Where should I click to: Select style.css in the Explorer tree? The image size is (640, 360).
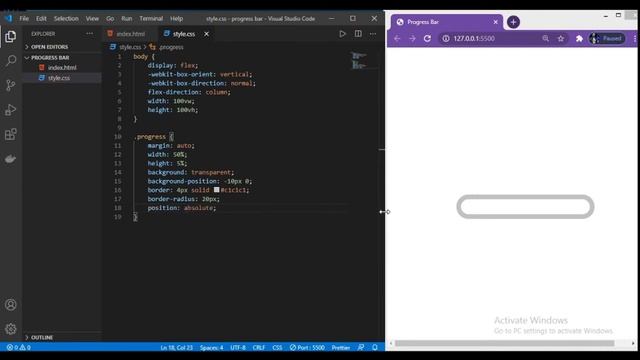click(59, 78)
